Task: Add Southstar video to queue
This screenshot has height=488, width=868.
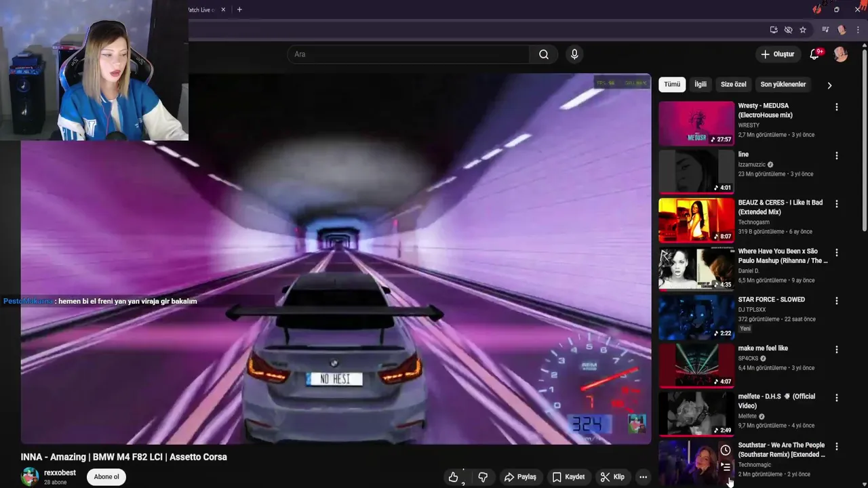Action: click(x=726, y=467)
